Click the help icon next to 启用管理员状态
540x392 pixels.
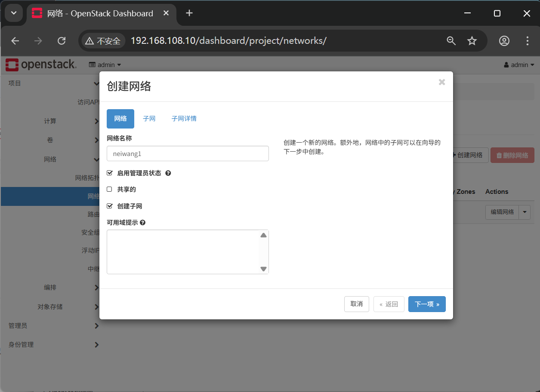pyautogui.click(x=168, y=173)
